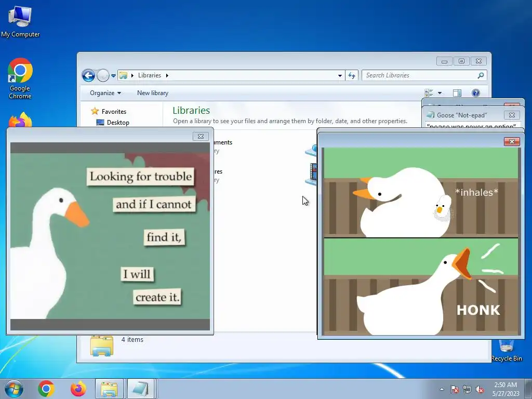This screenshot has width=532, height=399.
Task: Click the small goose on the image
Action: click(x=443, y=208)
